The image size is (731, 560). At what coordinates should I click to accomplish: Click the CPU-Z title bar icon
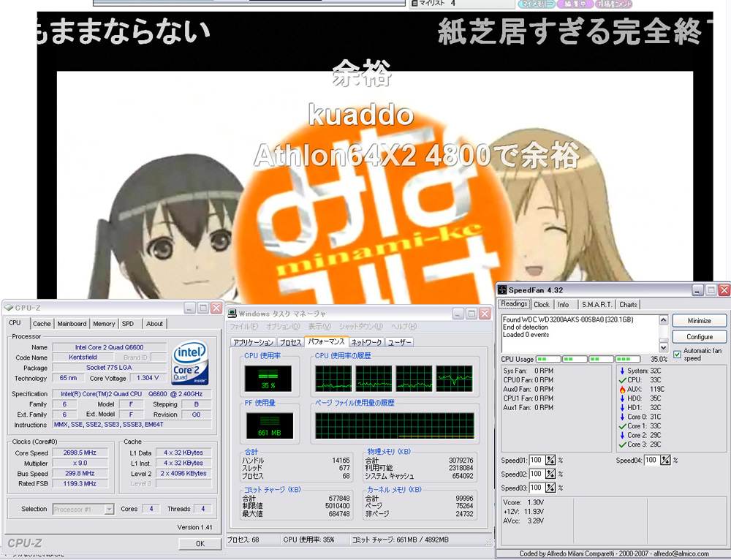(x=8, y=308)
